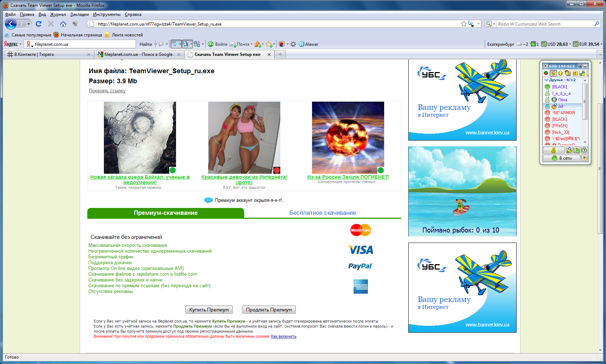Click the Yandex bar favorites star icon
Screen dimensions: 606x364
tap(269, 44)
